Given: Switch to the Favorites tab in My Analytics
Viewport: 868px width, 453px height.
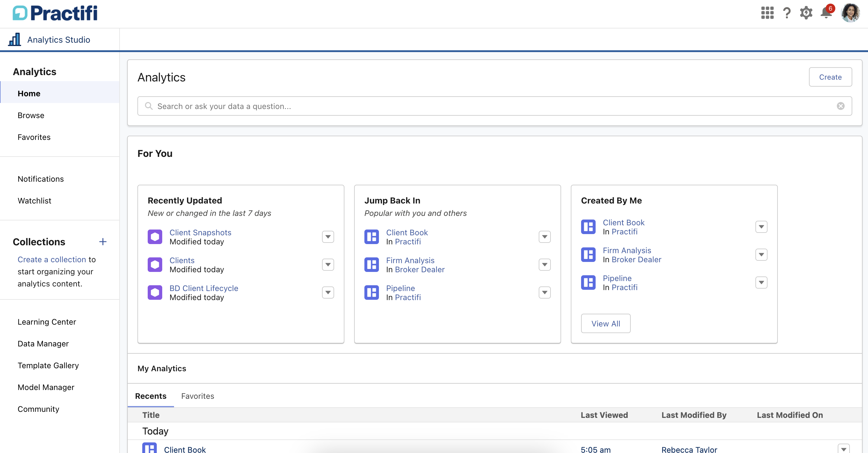Looking at the screenshot, I should click(197, 396).
